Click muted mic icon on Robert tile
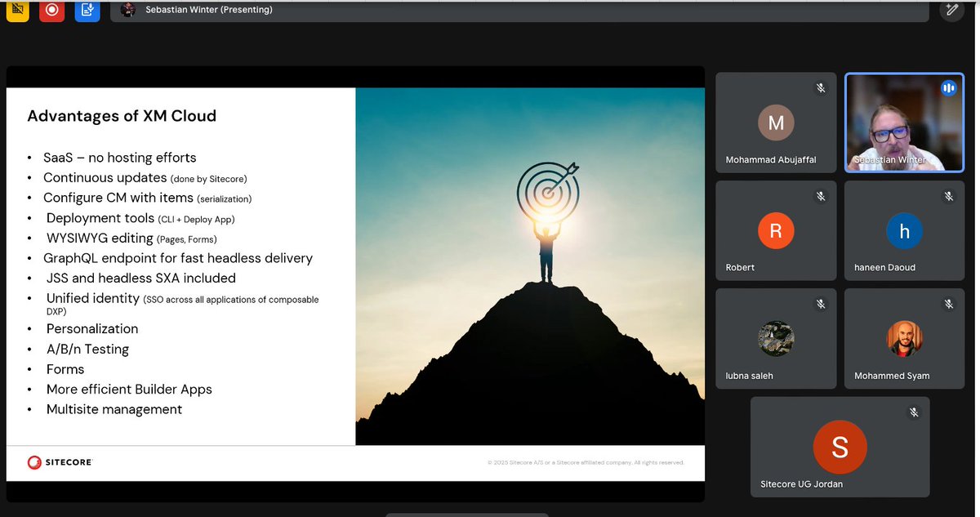This screenshot has width=980, height=517. click(820, 196)
